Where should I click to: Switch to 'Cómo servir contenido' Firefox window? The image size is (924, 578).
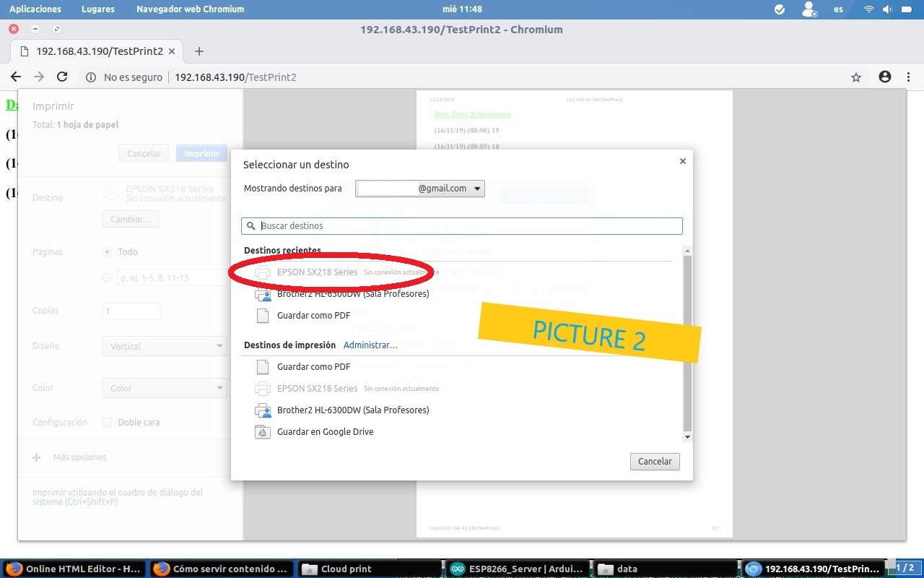[x=222, y=569]
